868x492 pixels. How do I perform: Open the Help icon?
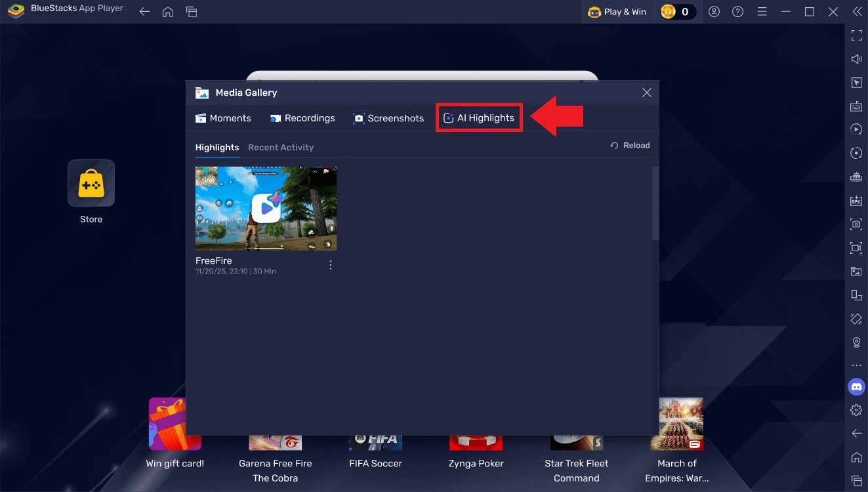pyautogui.click(x=738, y=12)
